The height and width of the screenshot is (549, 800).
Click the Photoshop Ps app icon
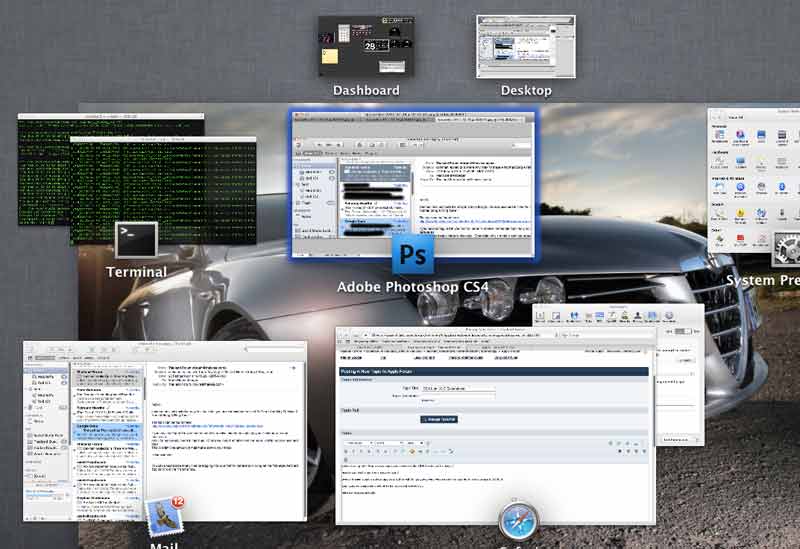pyautogui.click(x=413, y=254)
